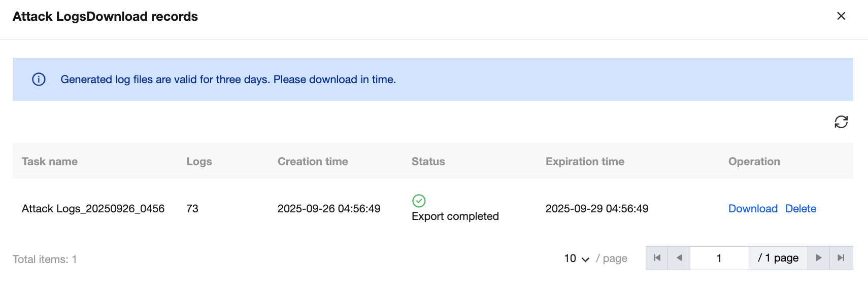Advance to the next page of records
868x299 pixels.
tap(819, 258)
